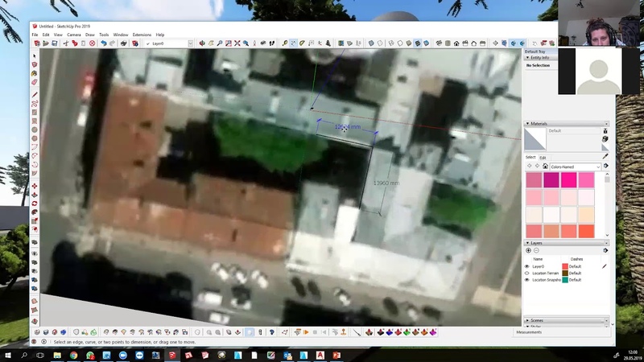Collapse the Layers panel

click(527, 243)
